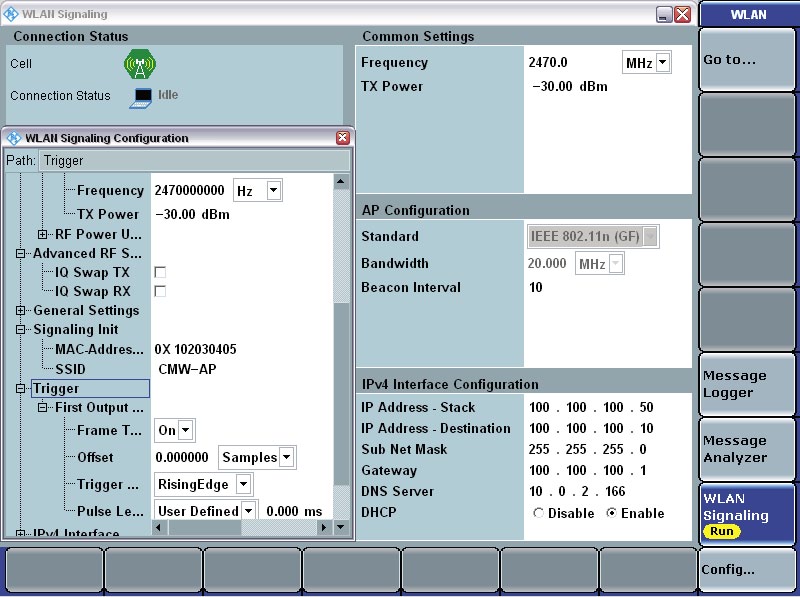Select the DHCP Disable radio button
This screenshot has width=800, height=597.
[539, 513]
